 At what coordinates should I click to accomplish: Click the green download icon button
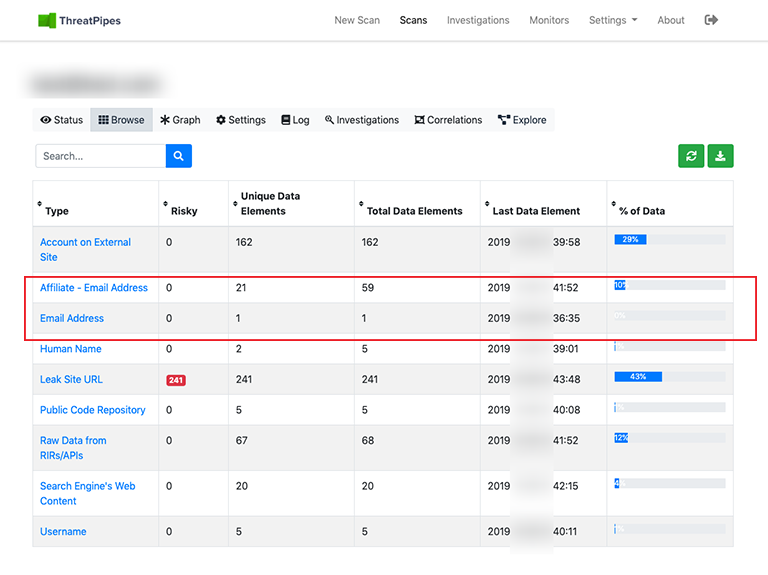coord(720,156)
